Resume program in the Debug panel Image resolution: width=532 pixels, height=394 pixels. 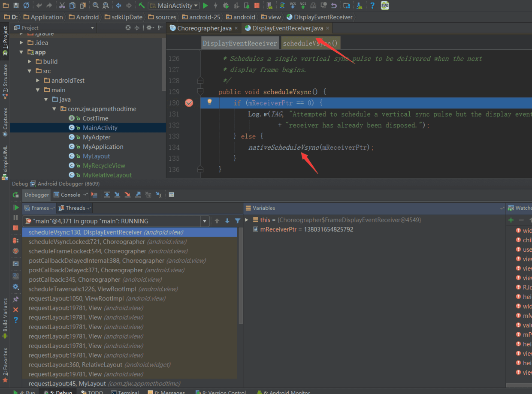point(16,208)
